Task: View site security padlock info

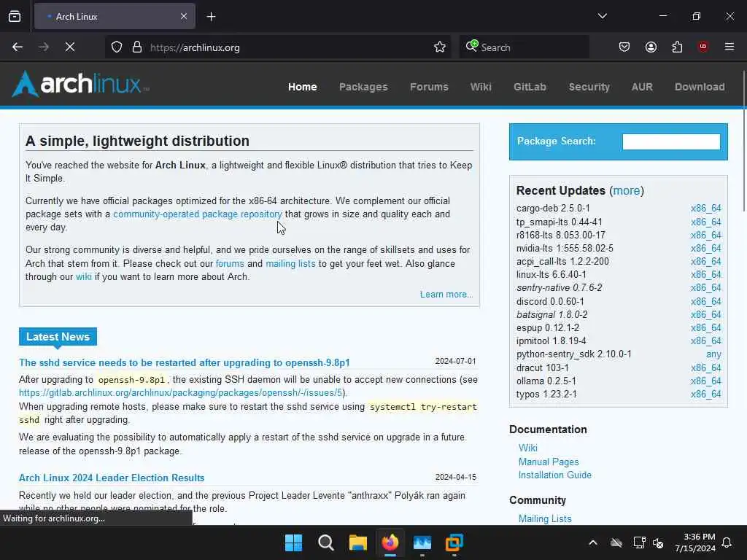Action: pyautogui.click(x=137, y=47)
